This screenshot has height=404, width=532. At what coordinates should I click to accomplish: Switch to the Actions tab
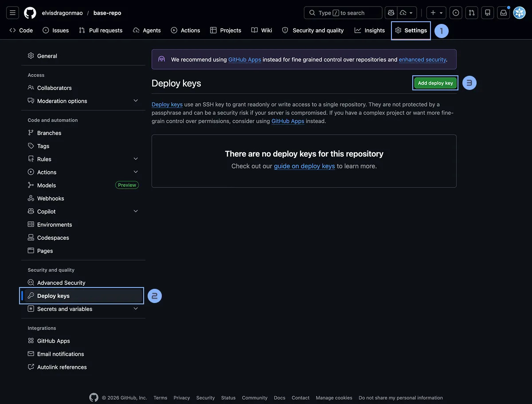[185, 30]
